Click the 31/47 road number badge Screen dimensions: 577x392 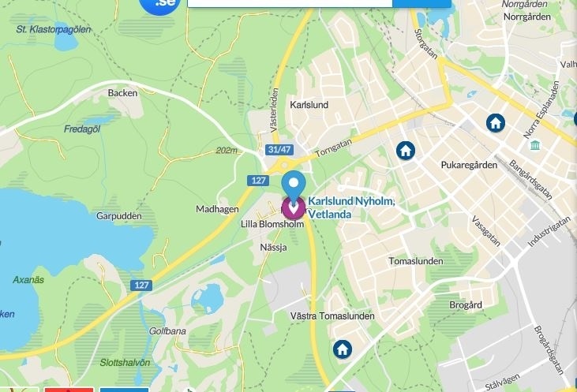coord(279,150)
